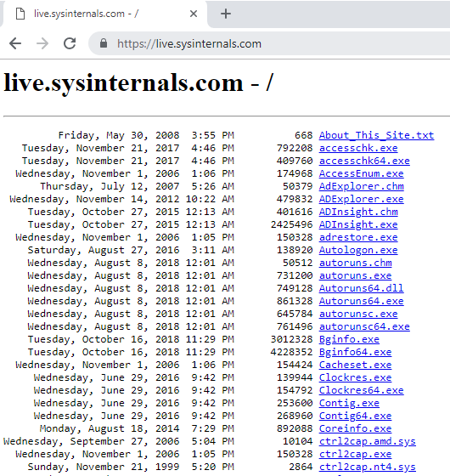This screenshot has height=476, width=450.
Task: Download ADExplorer.exe
Action: (x=361, y=199)
